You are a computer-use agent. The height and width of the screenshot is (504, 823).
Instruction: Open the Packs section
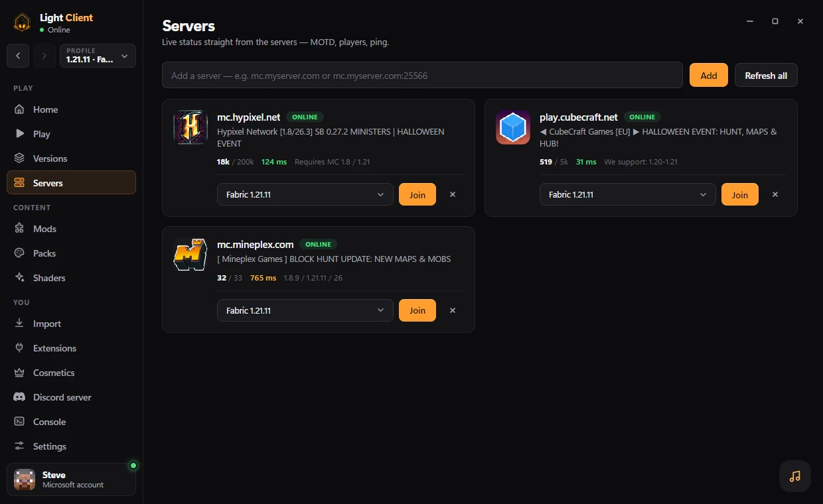pyautogui.click(x=71, y=253)
